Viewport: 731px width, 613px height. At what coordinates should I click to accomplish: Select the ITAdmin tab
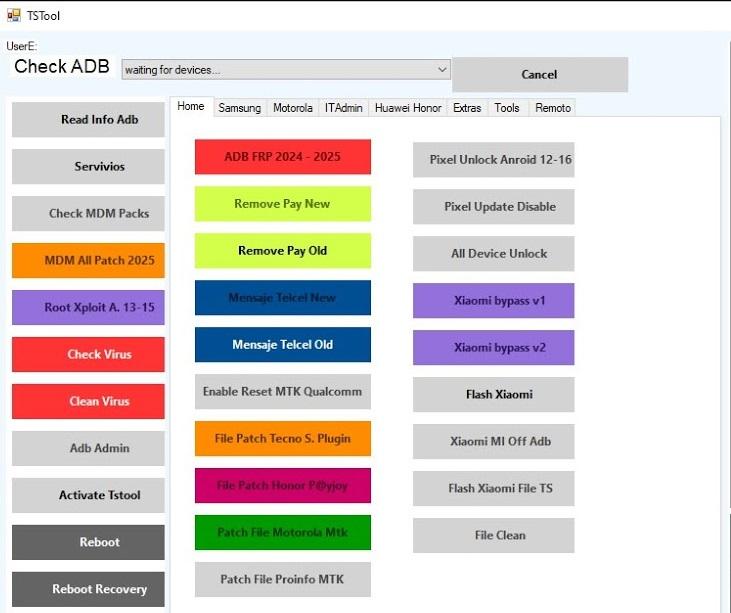(344, 108)
